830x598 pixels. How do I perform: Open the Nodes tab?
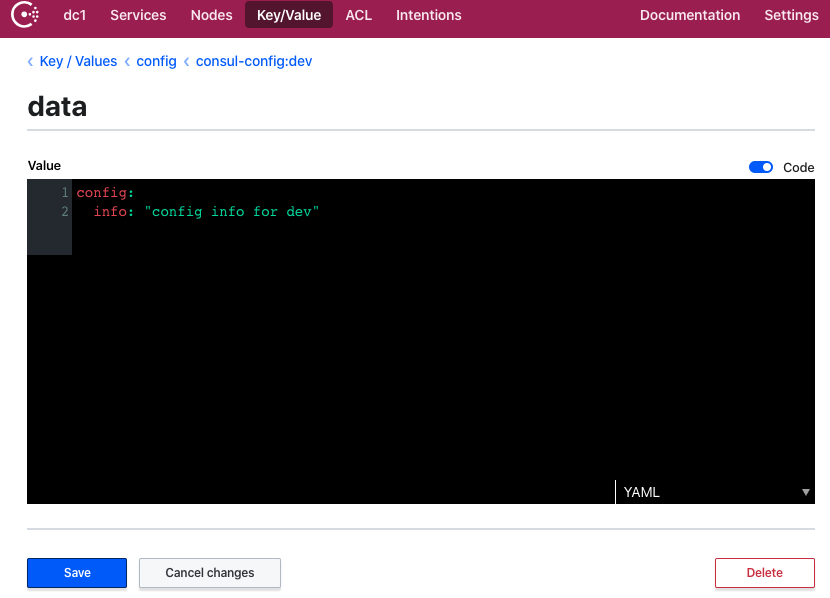coord(211,15)
